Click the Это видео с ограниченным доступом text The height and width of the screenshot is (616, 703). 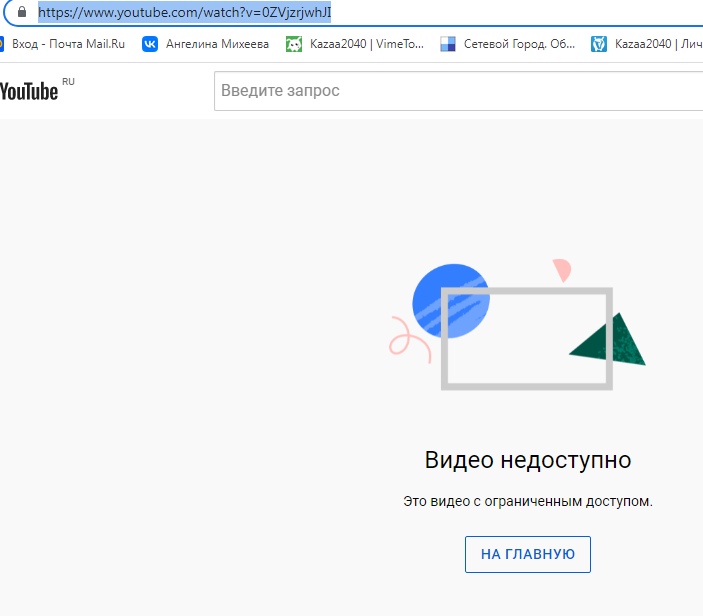click(x=528, y=501)
